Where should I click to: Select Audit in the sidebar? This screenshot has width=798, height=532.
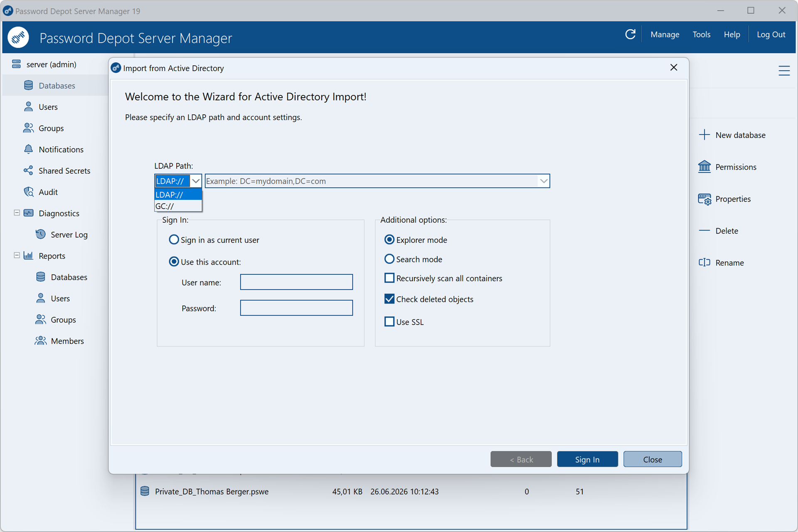tap(48, 192)
